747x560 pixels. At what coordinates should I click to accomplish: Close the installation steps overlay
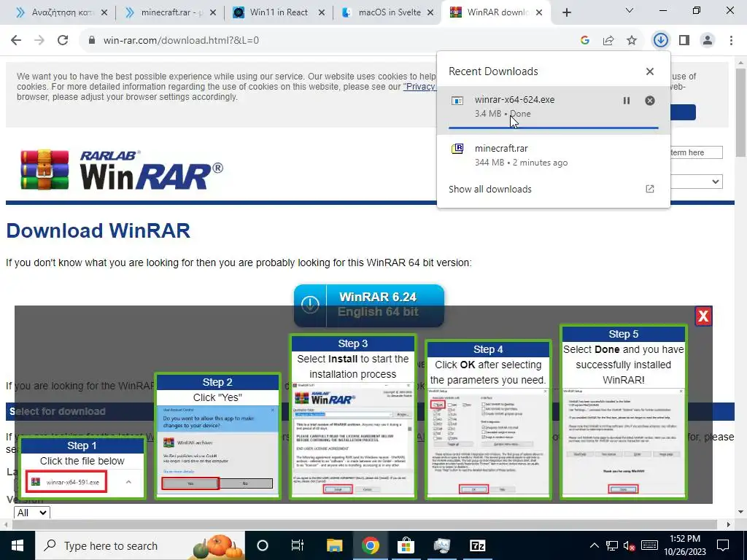click(x=703, y=316)
